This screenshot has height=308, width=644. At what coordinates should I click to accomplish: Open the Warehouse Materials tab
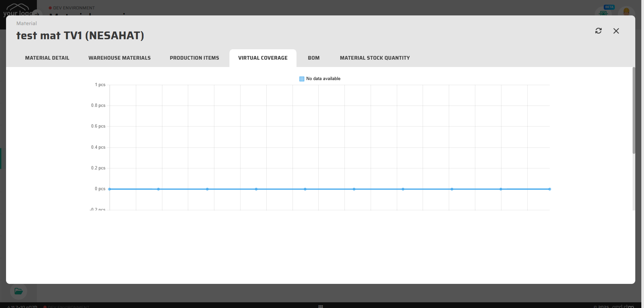pyautogui.click(x=119, y=58)
